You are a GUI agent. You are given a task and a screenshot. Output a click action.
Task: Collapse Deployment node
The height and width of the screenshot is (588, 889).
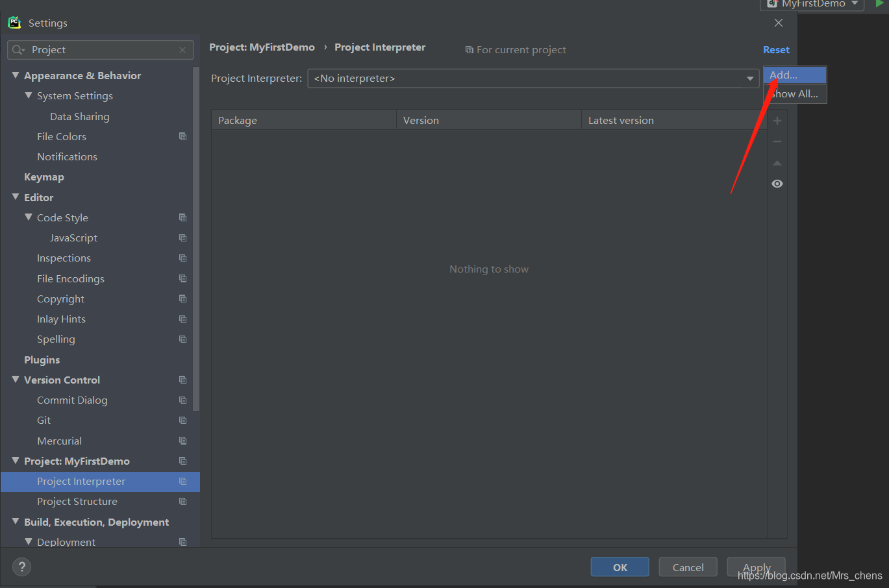pyautogui.click(x=29, y=541)
